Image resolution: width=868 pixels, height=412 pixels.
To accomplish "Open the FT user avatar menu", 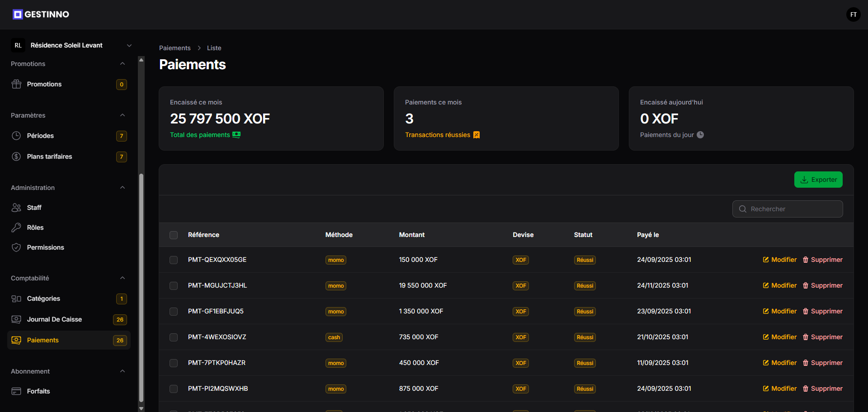I will [853, 14].
